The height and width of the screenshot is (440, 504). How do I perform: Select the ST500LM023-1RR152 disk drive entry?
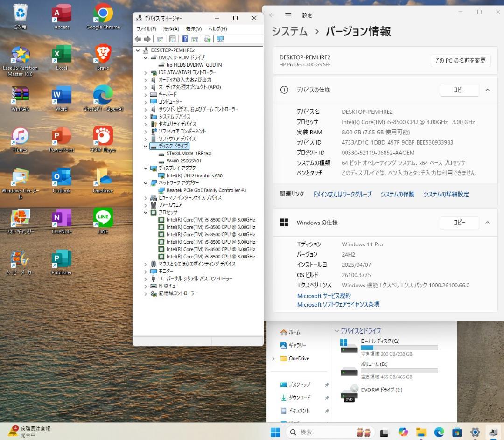point(188,154)
